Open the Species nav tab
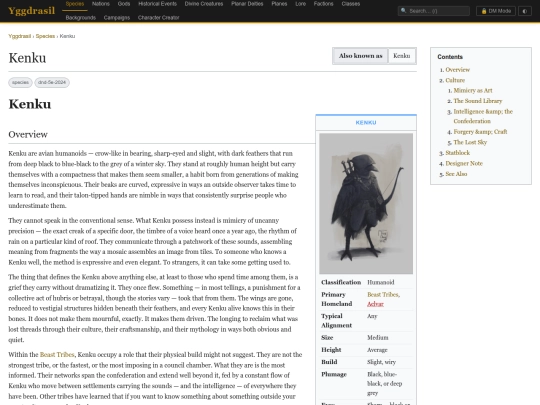Screen dimensions: 540x405 click(x=75, y=4)
